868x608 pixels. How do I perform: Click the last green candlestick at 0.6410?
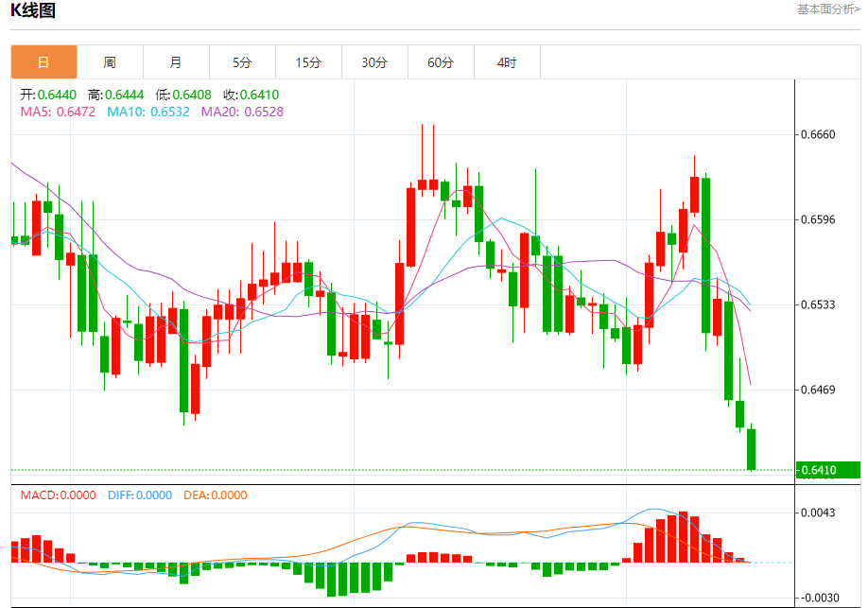(x=751, y=449)
